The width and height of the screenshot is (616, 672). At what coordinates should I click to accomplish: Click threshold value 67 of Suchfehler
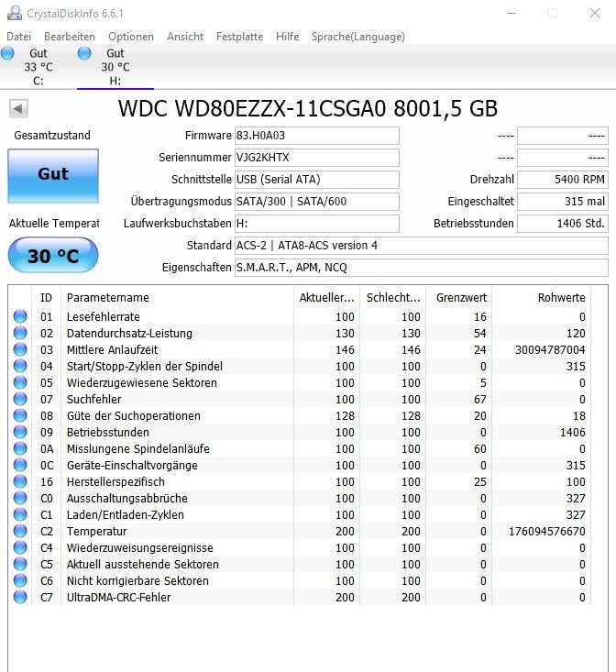click(479, 400)
